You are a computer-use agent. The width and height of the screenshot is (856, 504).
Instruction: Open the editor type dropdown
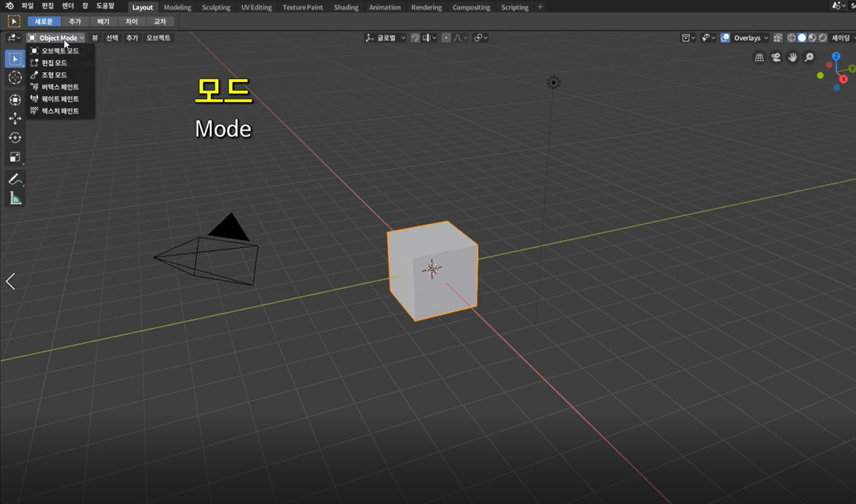[13, 37]
